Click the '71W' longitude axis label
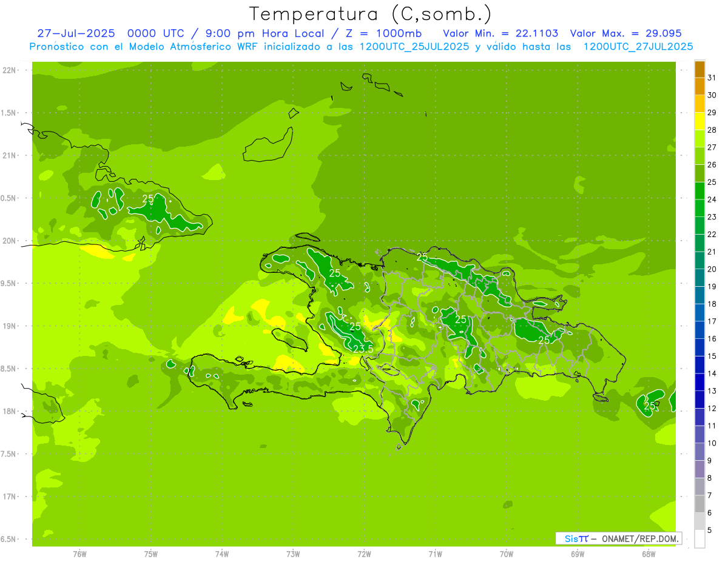The width and height of the screenshot is (728, 562). 435,554
